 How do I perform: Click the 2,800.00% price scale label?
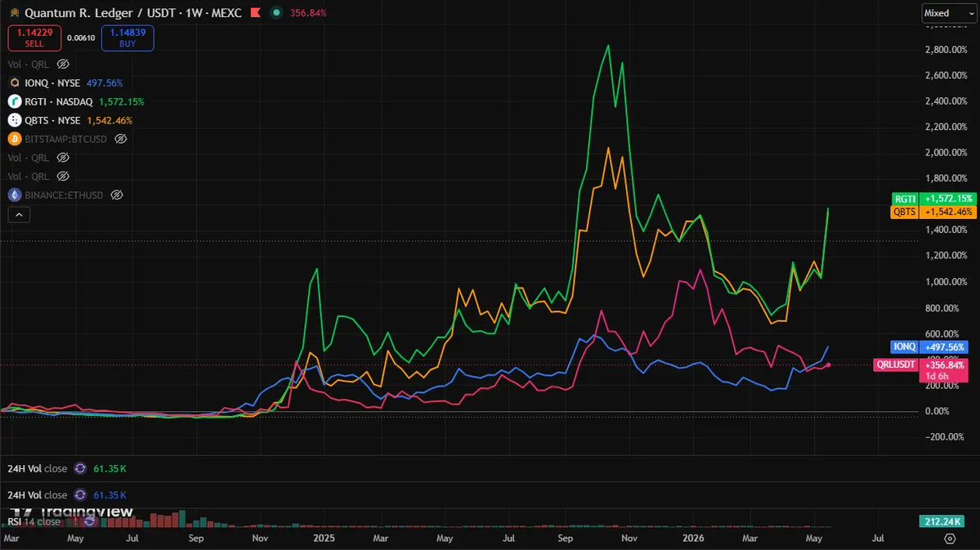(946, 49)
